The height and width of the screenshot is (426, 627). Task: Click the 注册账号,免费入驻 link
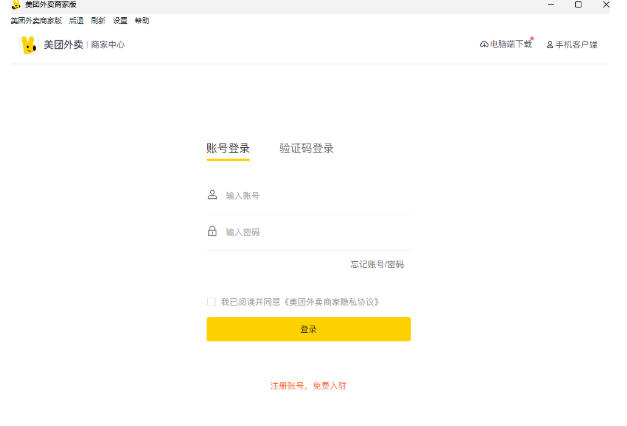tap(308, 386)
